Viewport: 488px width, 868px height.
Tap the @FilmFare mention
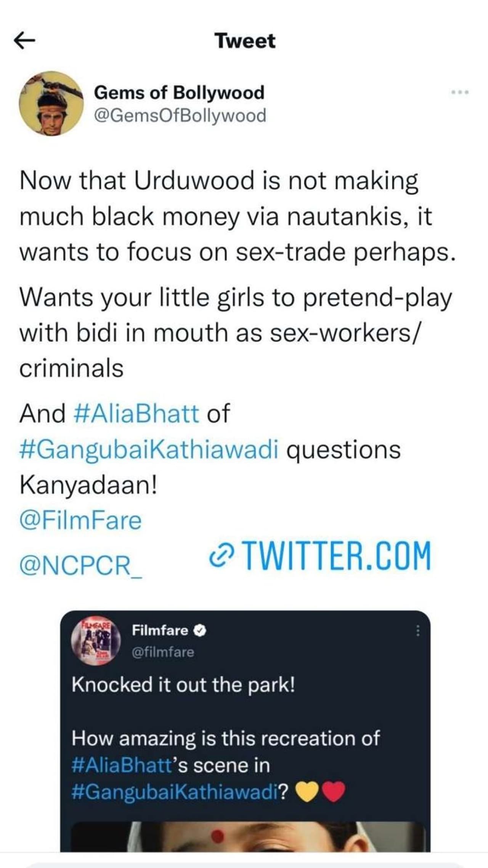coord(80,521)
